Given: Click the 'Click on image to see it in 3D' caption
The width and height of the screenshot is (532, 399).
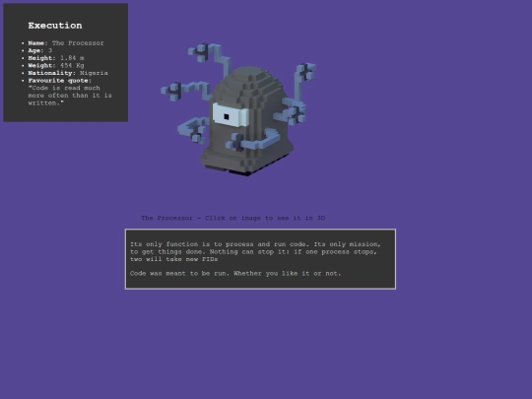Looking at the screenshot, I should pyautogui.click(x=233, y=218).
